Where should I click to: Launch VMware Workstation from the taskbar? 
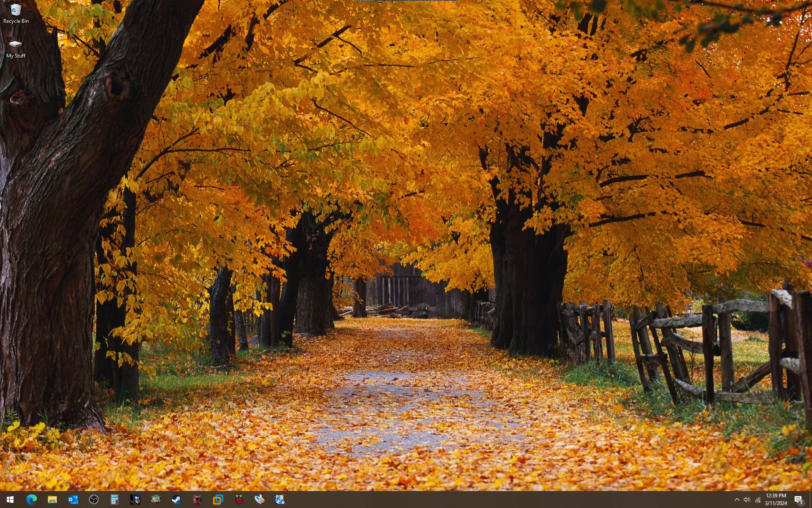(218, 500)
